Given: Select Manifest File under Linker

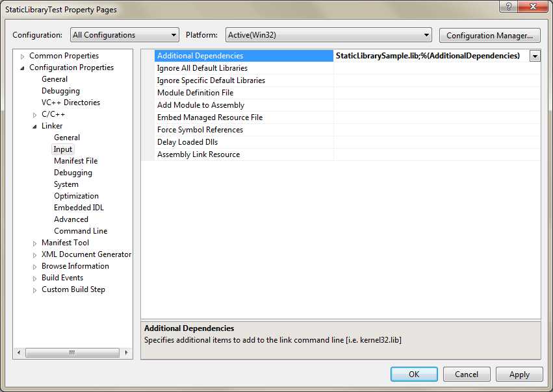Looking at the screenshot, I should [75, 161].
